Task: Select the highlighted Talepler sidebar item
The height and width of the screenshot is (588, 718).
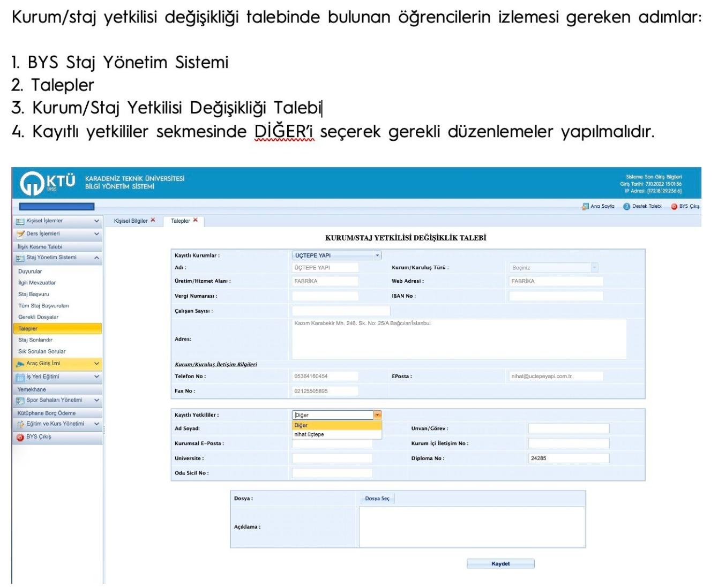Action: click(x=57, y=329)
